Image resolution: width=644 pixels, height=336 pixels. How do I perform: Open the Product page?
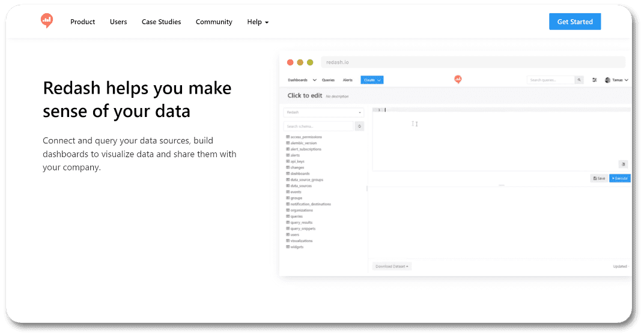82,22
